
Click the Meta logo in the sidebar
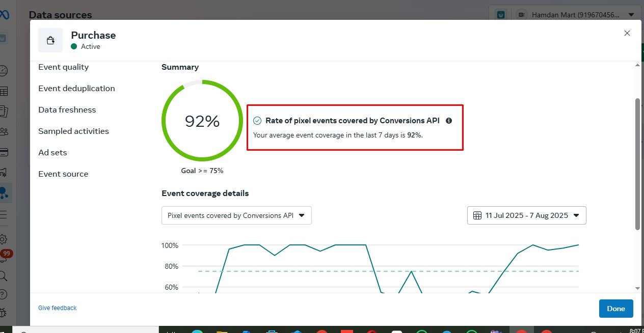click(x=4, y=15)
